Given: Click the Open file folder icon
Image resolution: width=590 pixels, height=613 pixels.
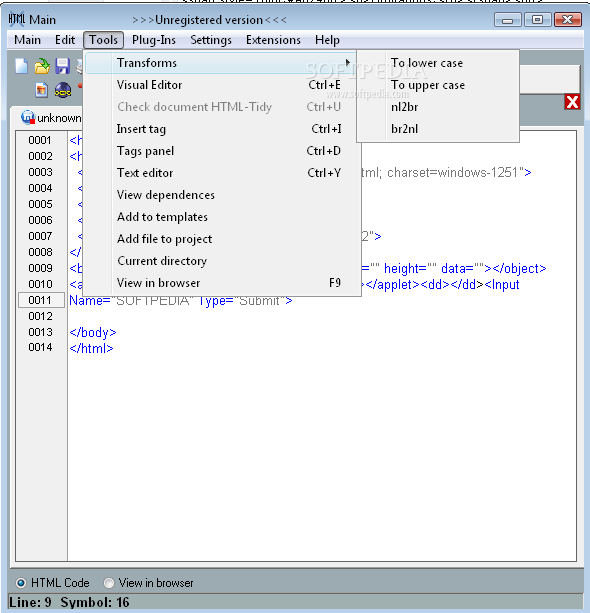Looking at the screenshot, I should (42, 66).
